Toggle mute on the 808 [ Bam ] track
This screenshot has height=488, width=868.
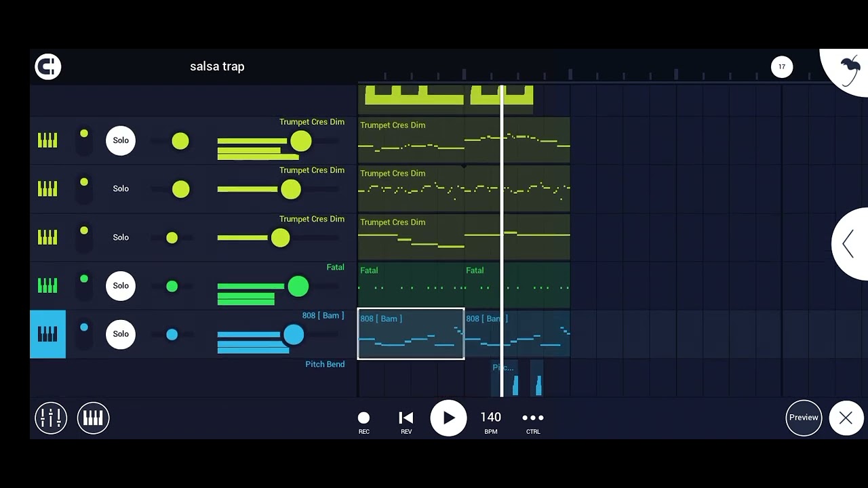pyautogui.click(x=83, y=335)
